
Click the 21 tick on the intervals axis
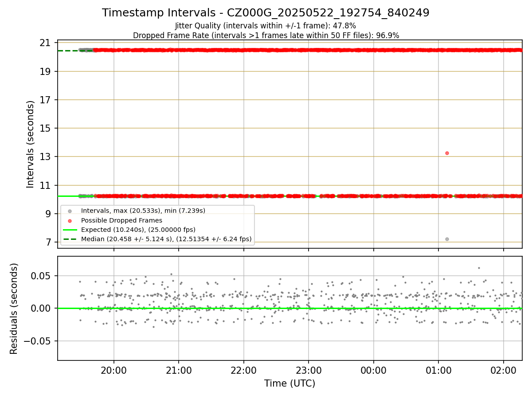(45, 43)
